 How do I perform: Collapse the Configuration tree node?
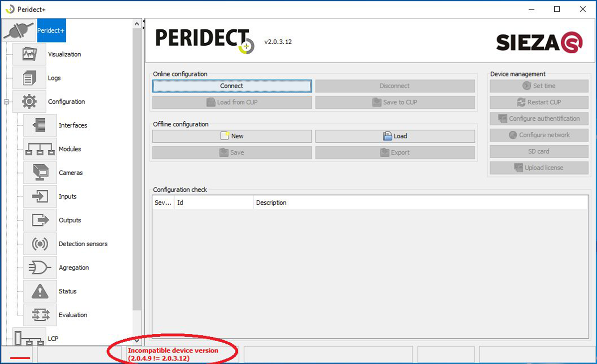click(x=6, y=102)
